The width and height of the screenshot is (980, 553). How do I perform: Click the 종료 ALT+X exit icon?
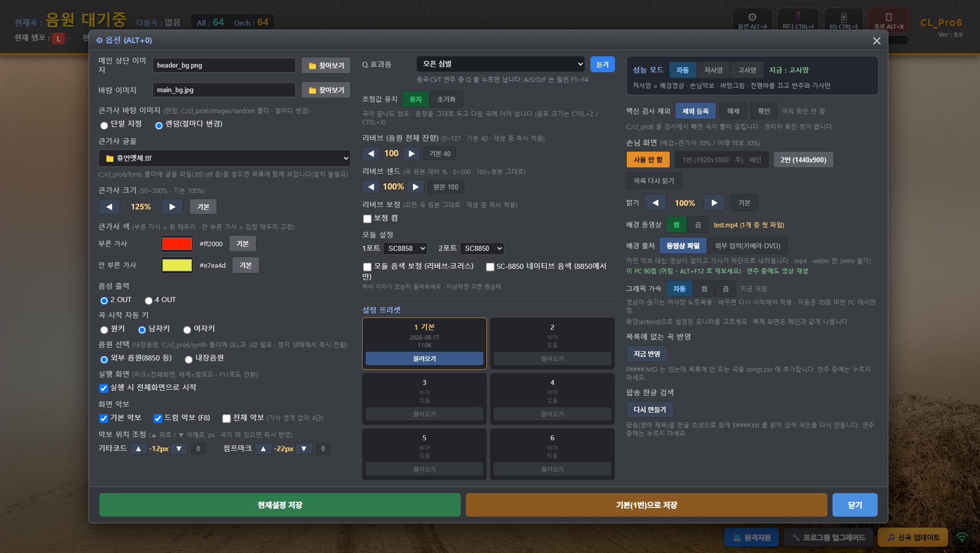[x=888, y=17]
